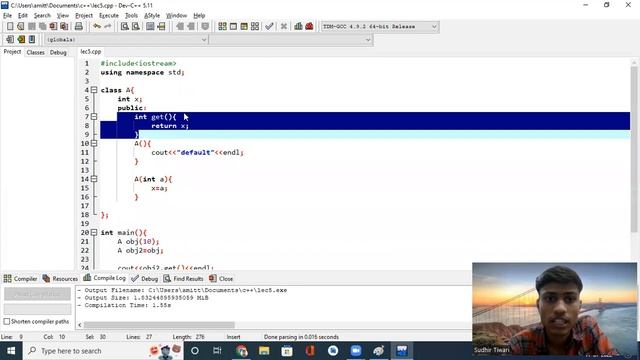The width and height of the screenshot is (640, 360).
Task: Switch to the Classes sidebar tab
Action: pyautogui.click(x=36, y=52)
